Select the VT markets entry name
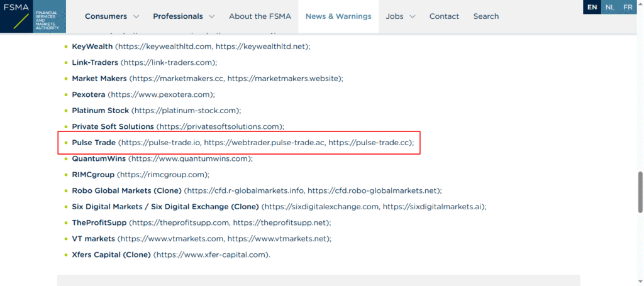Image resolution: width=644 pixels, height=286 pixels. 93,238
